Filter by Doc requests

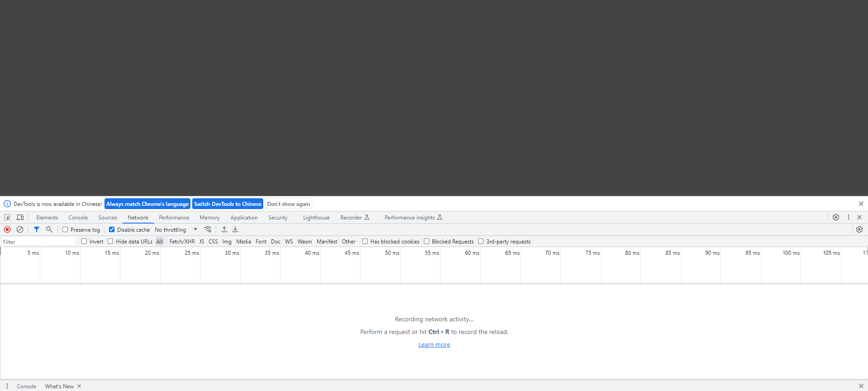(x=276, y=242)
